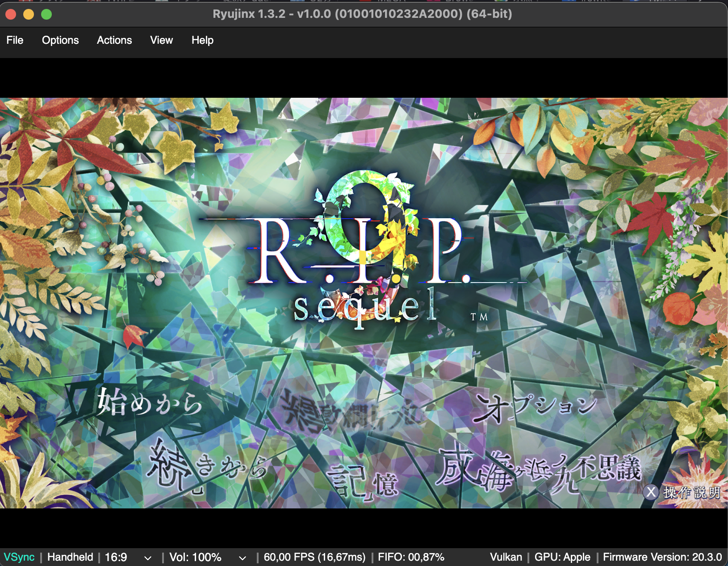Click the Ryujinx 1.3.2 window title
This screenshot has width=728, height=566.
point(362,14)
